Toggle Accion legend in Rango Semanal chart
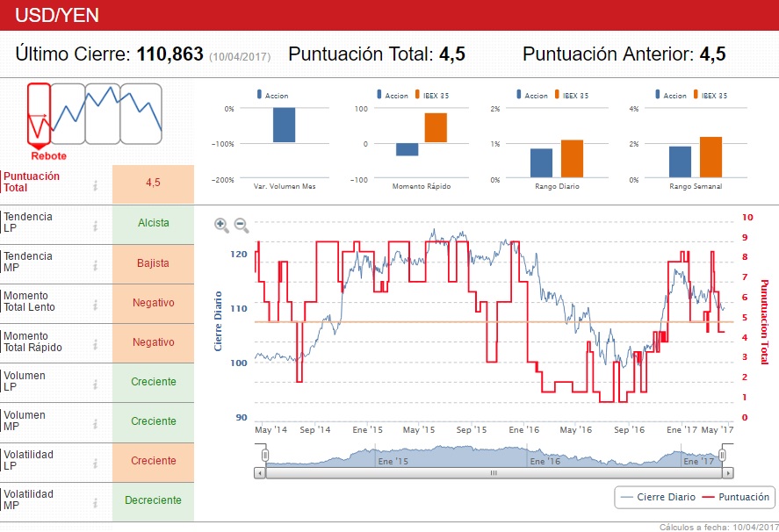 671,95
